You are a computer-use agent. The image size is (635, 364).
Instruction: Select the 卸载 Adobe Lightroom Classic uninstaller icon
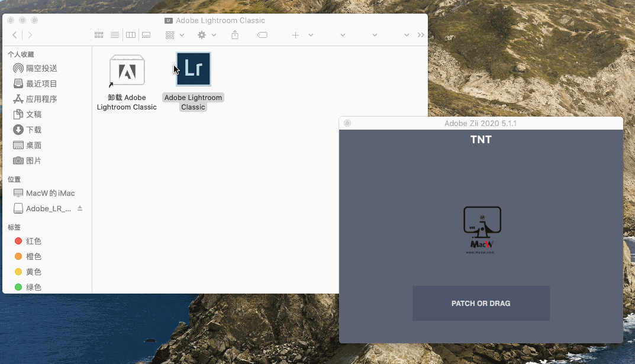127,70
